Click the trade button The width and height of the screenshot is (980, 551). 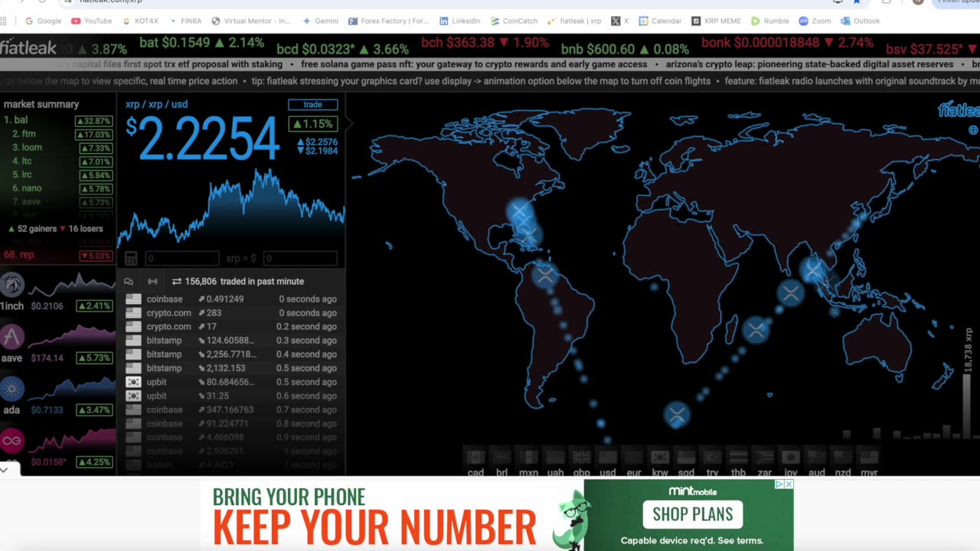pyautogui.click(x=312, y=104)
